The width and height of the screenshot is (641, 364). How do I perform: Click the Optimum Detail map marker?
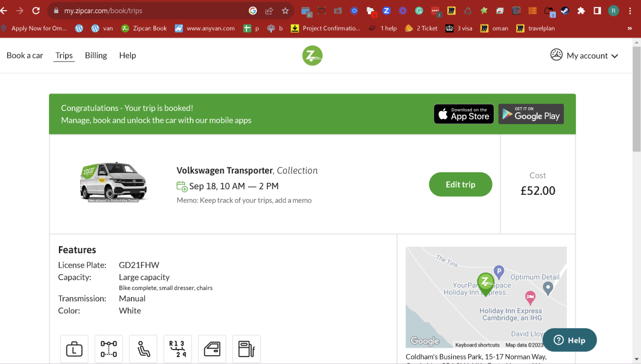click(x=548, y=288)
